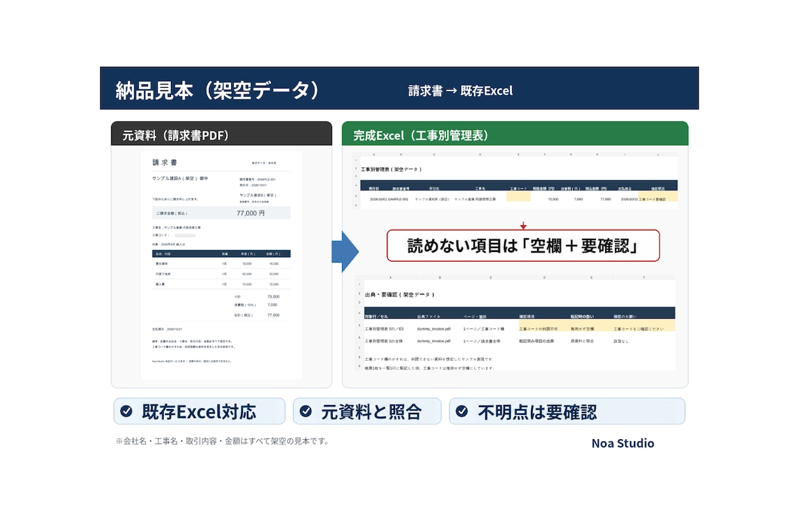Image resolution: width=799 pixels, height=532 pixels.
Task: Click the check icon beside 不明点は要確認
Action: tap(462, 411)
